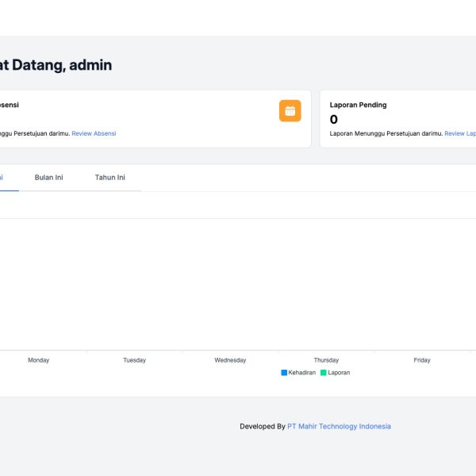Click the blue Kehadiran legend swatch
This screenshot has height=476, width=476.
(284, 372)
